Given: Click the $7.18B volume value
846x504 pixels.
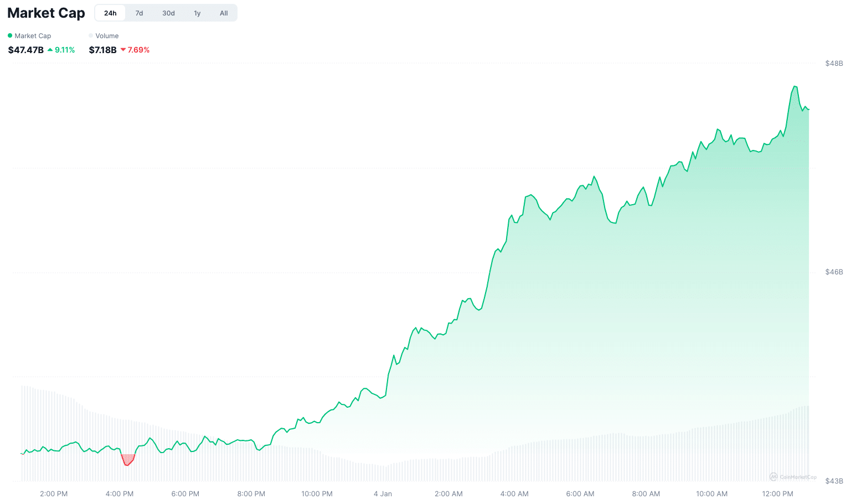Looking at the screenshot, I should click(x=103, y=50).
